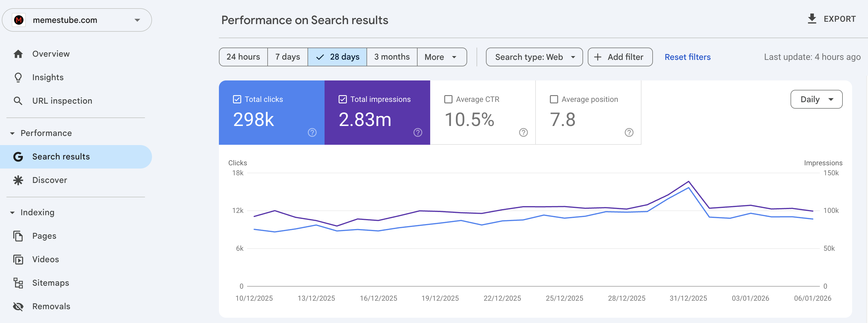
Task: Open URL inspection via magnifier icon
Action: (x=18, y=100)
